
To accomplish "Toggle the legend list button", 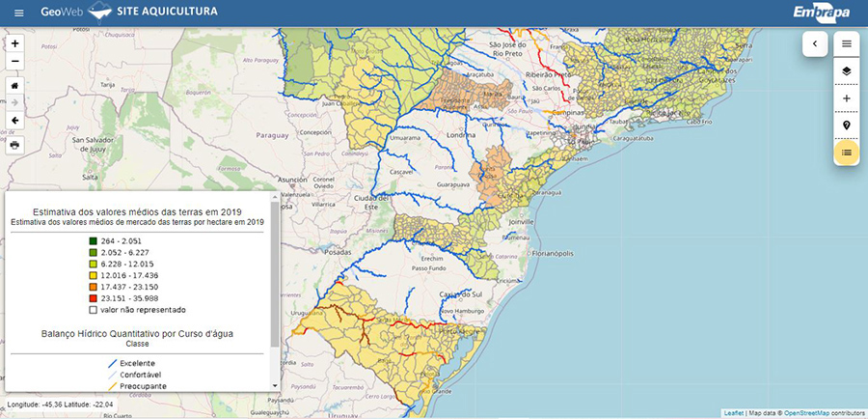I will 847,153.
